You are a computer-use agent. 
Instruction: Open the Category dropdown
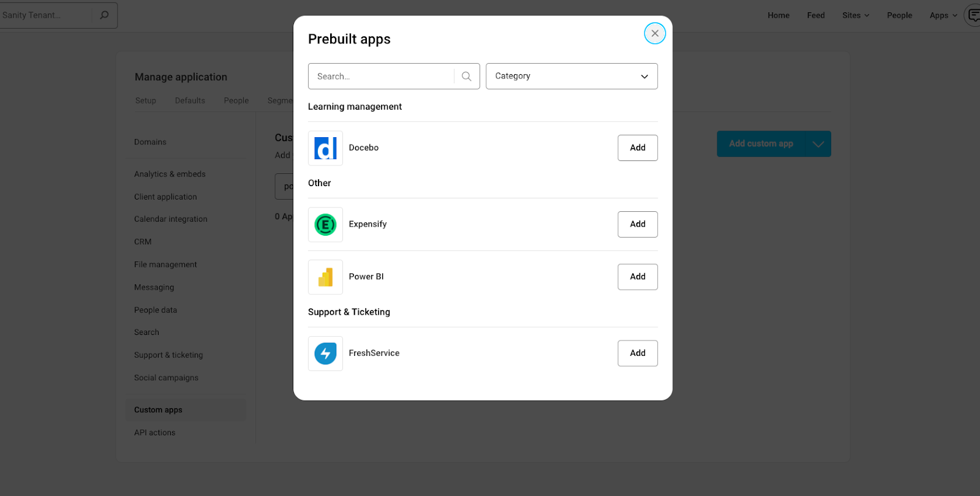pyautogui.click(x=571, y=77)
